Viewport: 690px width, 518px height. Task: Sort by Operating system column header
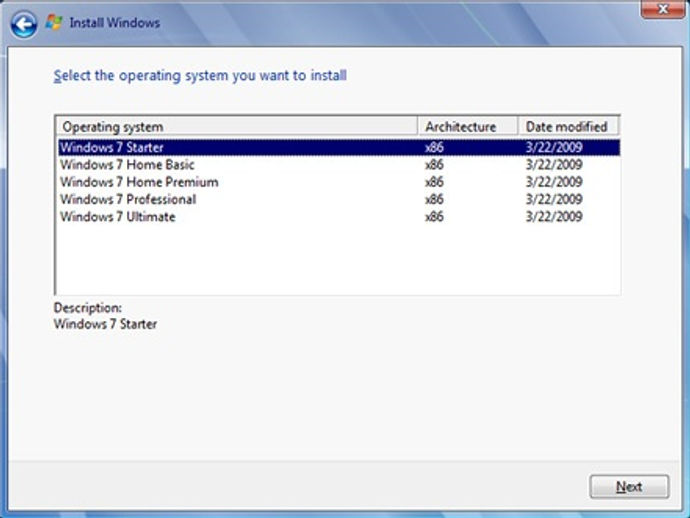[237, 127]
